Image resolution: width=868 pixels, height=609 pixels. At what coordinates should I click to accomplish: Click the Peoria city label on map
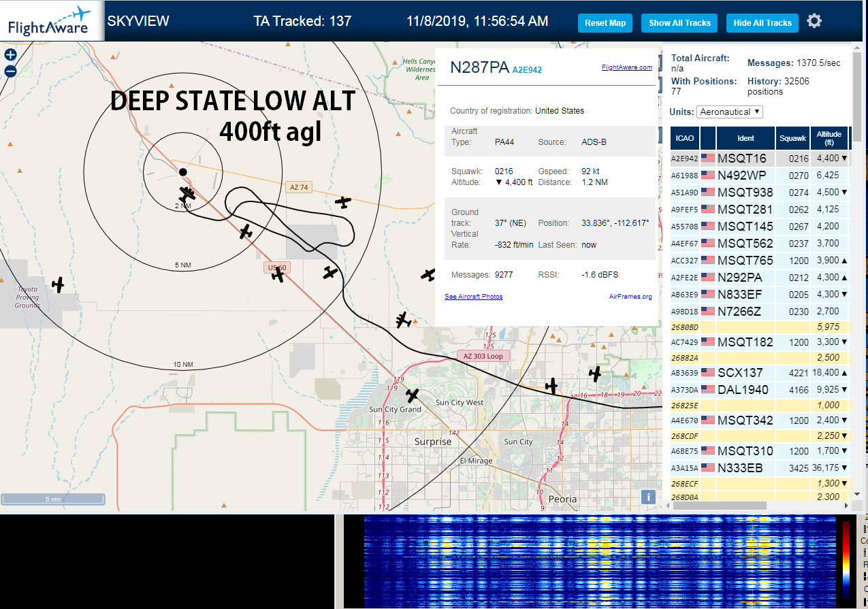click(562, 499)
